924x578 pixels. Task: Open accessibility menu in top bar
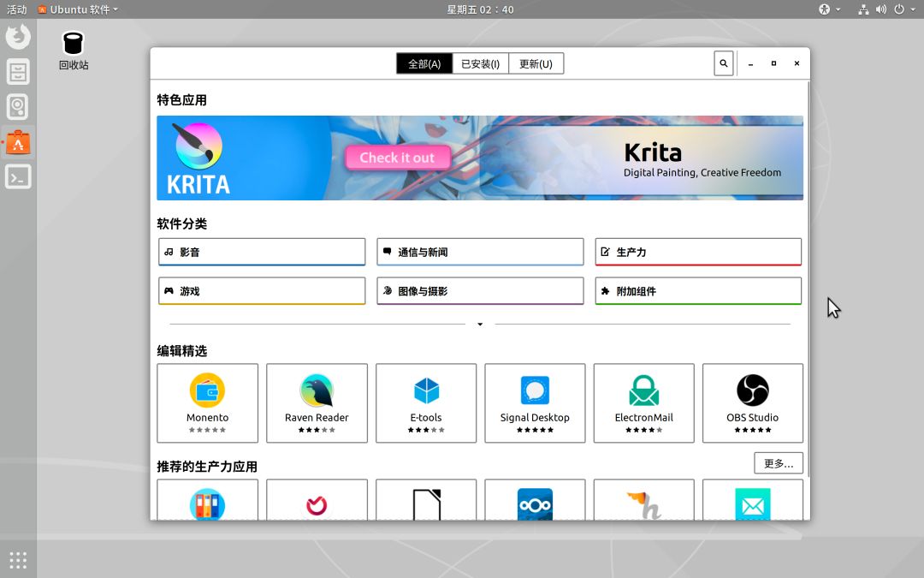coord(829,9)
